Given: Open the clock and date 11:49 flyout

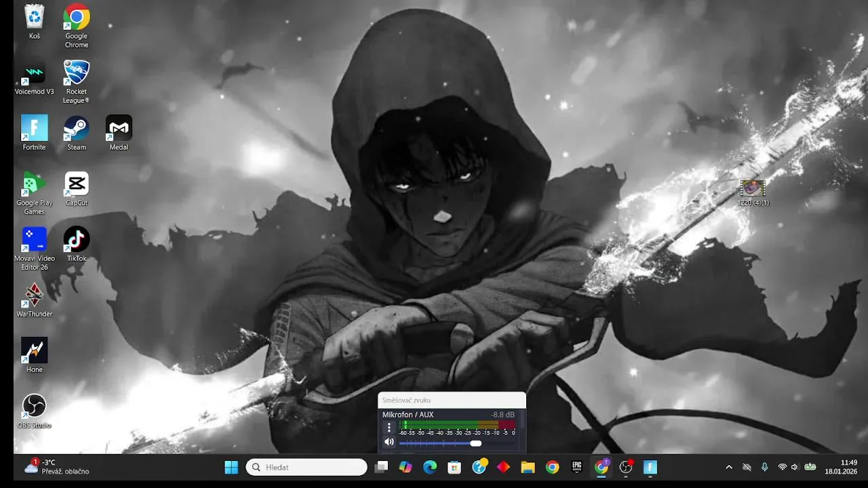Looking at the screenshot, I should point(841,467).
